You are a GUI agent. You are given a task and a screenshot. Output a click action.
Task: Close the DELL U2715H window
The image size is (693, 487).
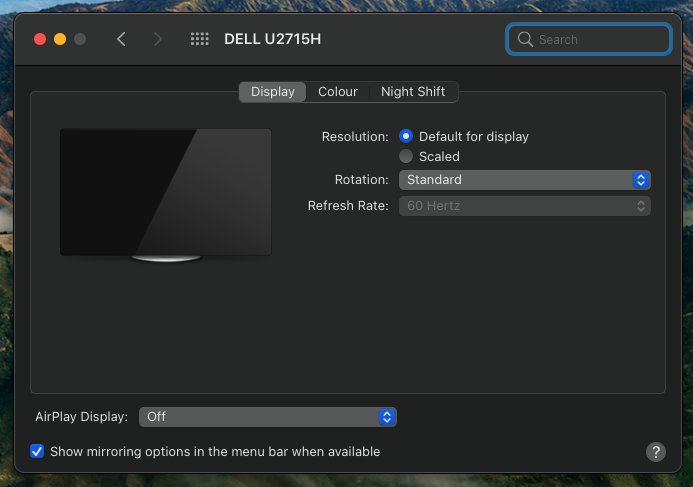[40, 39]
